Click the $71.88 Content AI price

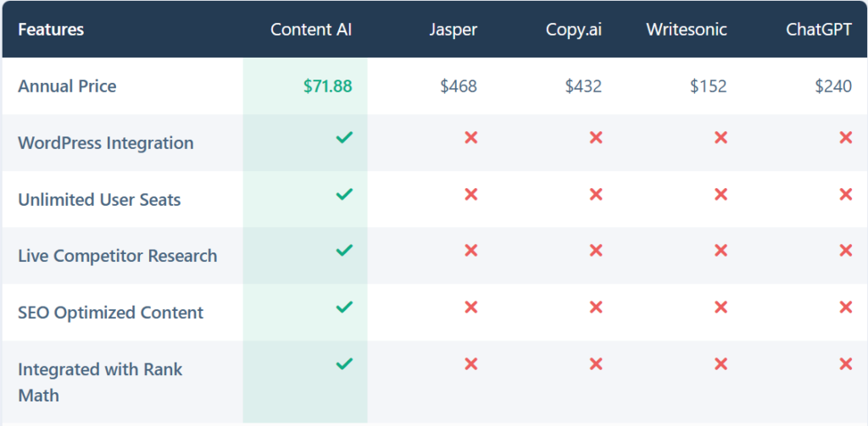pyautogui.click(x=328, y=86)
